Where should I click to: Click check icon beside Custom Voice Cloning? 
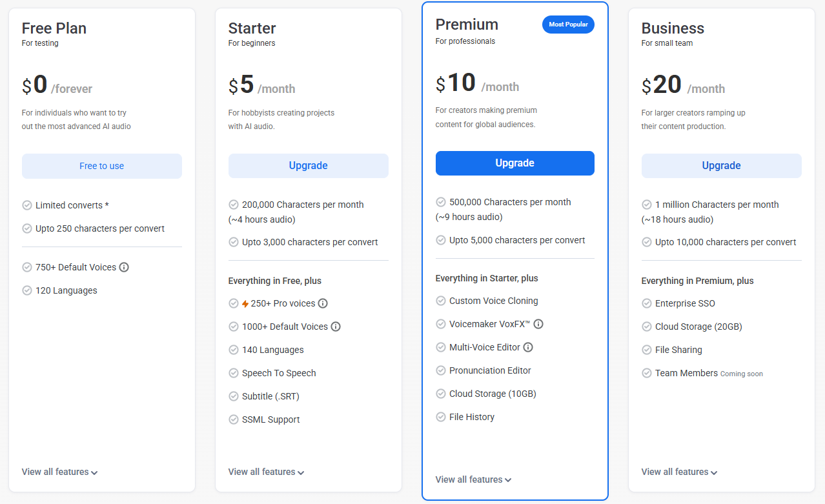441,301
